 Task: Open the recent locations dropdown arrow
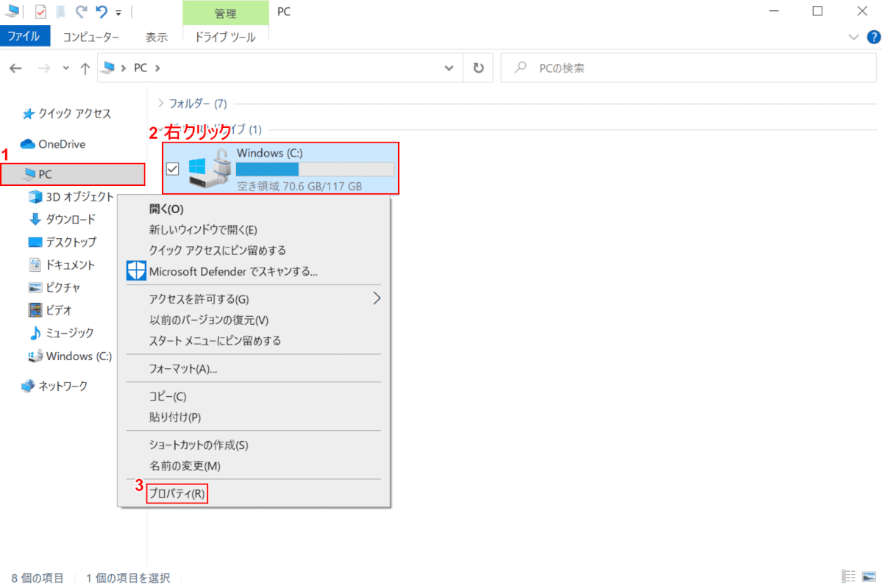(65, 68)
